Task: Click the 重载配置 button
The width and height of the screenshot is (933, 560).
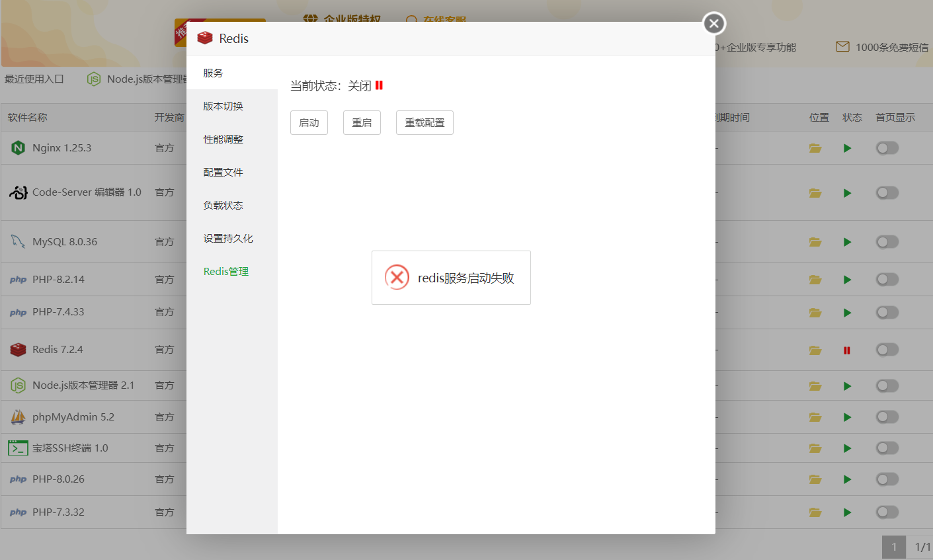Action: coord(425,122)
